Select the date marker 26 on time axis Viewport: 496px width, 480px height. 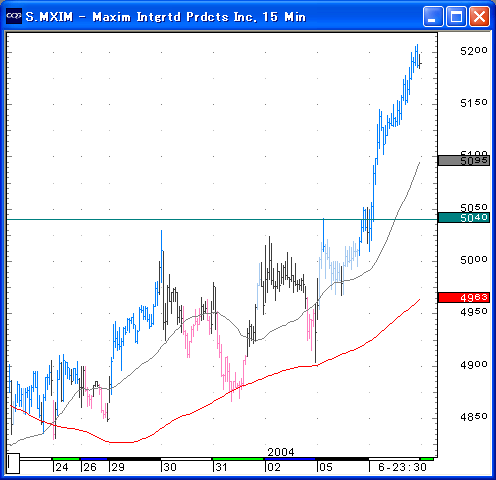[90, 467]
